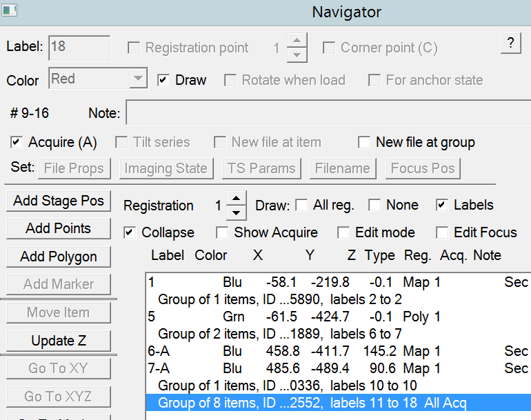The width and height of the screenshot is (531, 420).
Task: Decrease registration point number with down arrow
Action: [x=297, y=55]
